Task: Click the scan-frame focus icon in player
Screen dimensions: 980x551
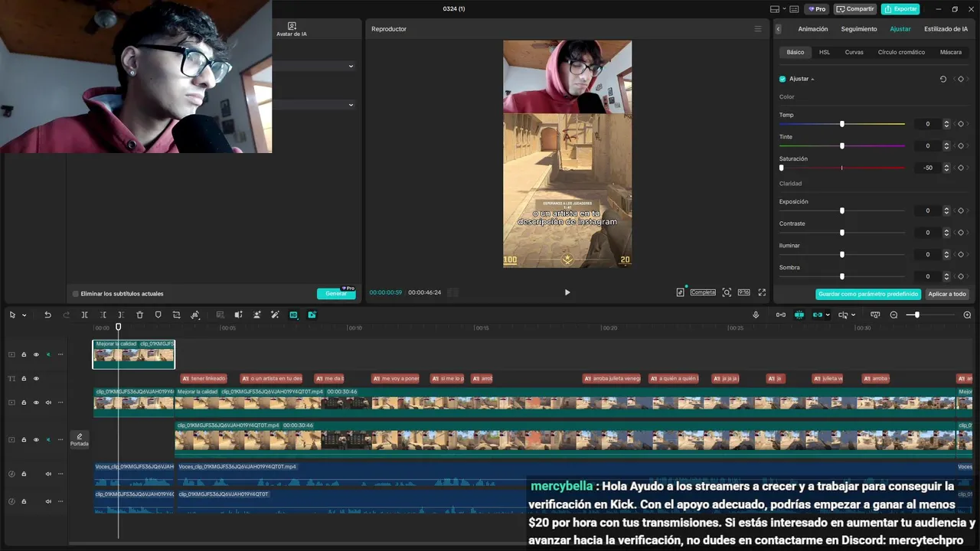Action: click(x=727, y=292)
